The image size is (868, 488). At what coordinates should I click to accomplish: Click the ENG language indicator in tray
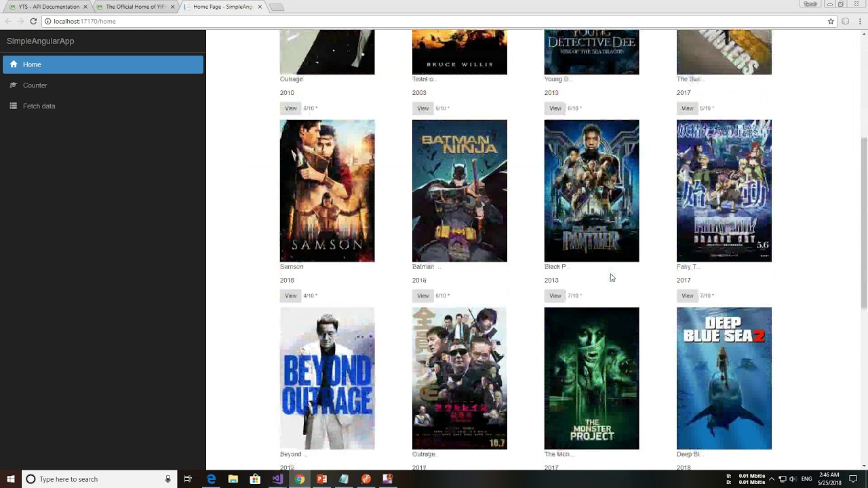point(806,479)
